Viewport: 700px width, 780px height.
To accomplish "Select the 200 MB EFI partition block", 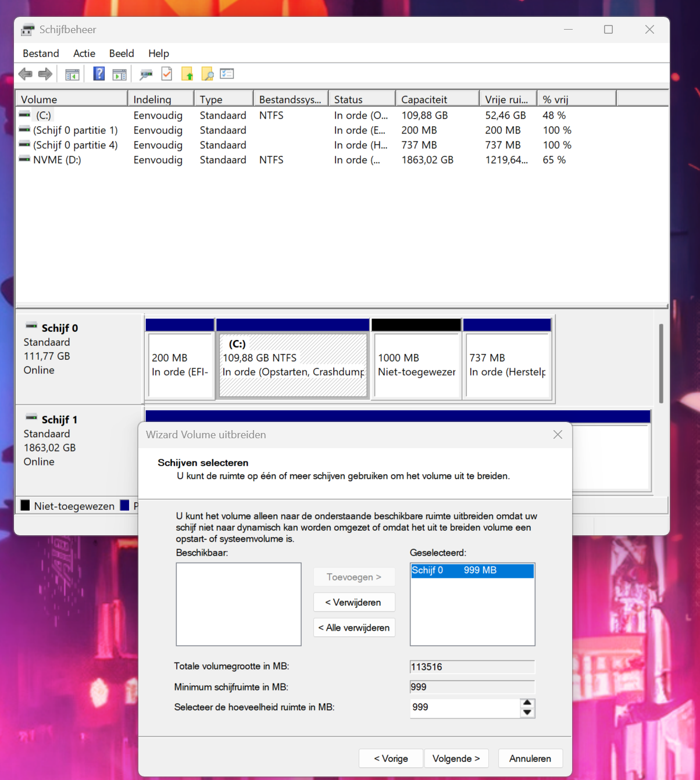I will [180, 358].
